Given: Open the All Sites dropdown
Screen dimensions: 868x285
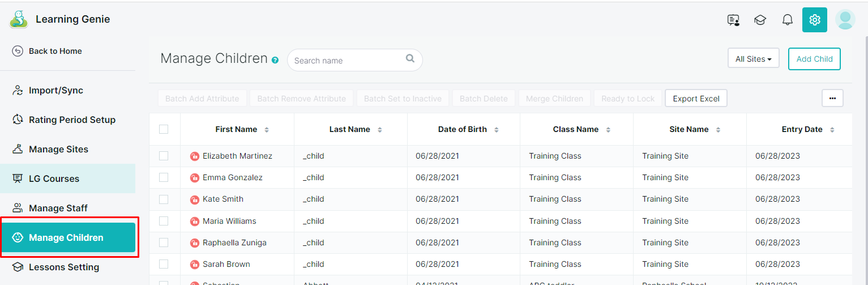Looking at the screenshot, I should click(753, 59).
